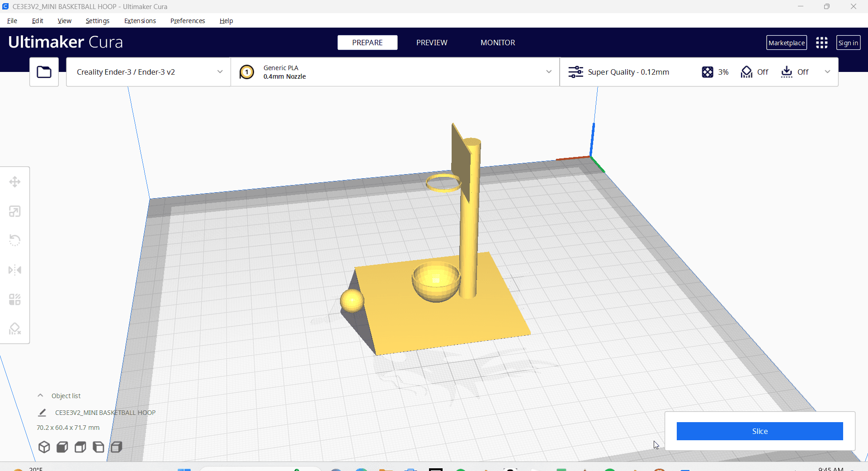Open the Preferences menu
868x471 pixels.
click(188, 21)
